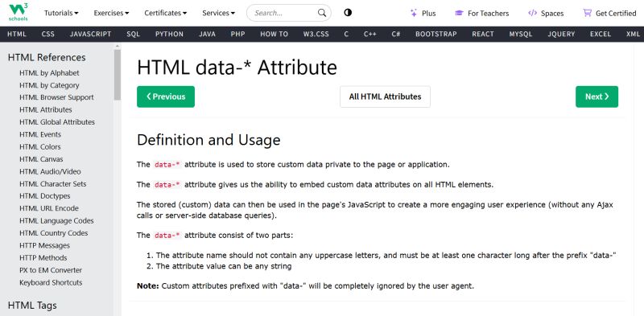Click the sidebar scrollbar thumb

118,75
